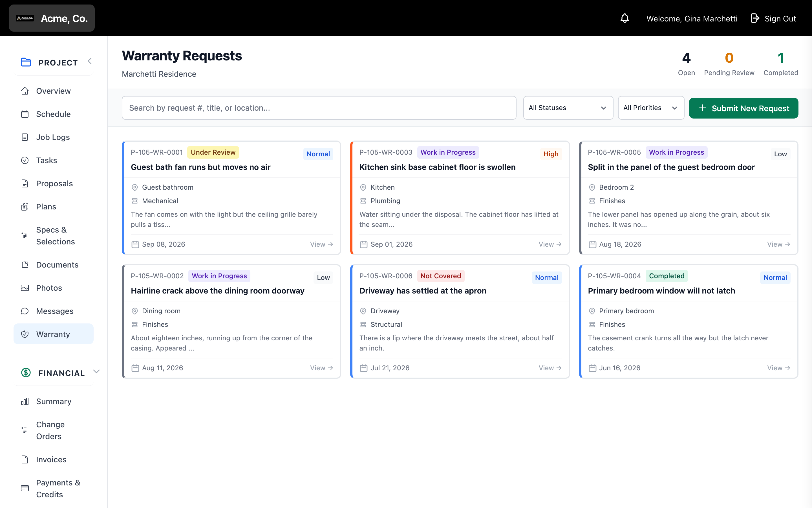Click the Overview house icon
The image size is (812, 508).
(x=25, y=91)
